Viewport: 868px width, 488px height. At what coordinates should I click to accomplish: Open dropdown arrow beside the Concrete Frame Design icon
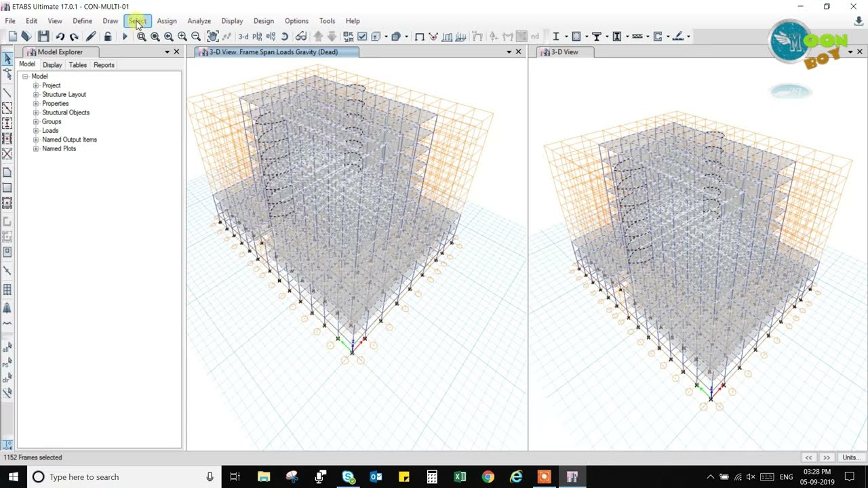point(586,37)
